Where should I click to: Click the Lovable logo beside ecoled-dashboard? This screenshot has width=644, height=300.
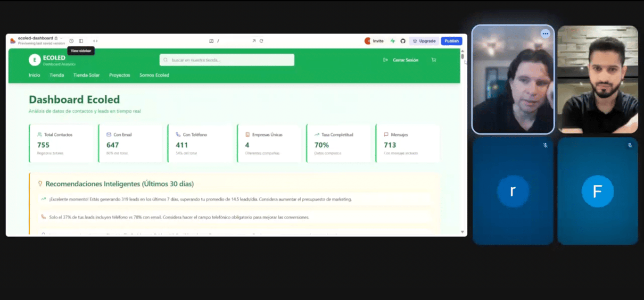point(13,41)
